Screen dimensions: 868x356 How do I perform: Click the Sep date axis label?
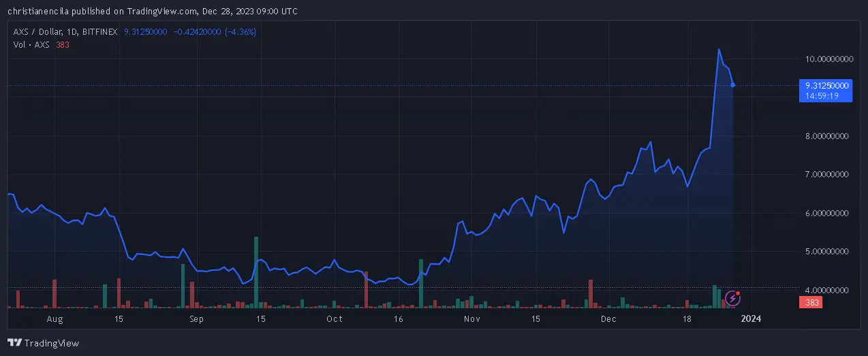[x=196, y=318]
